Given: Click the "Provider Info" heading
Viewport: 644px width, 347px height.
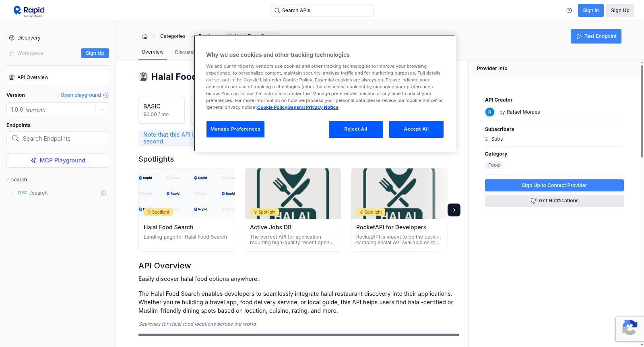Looking at the screenshot, I should (x=492, y=69).
